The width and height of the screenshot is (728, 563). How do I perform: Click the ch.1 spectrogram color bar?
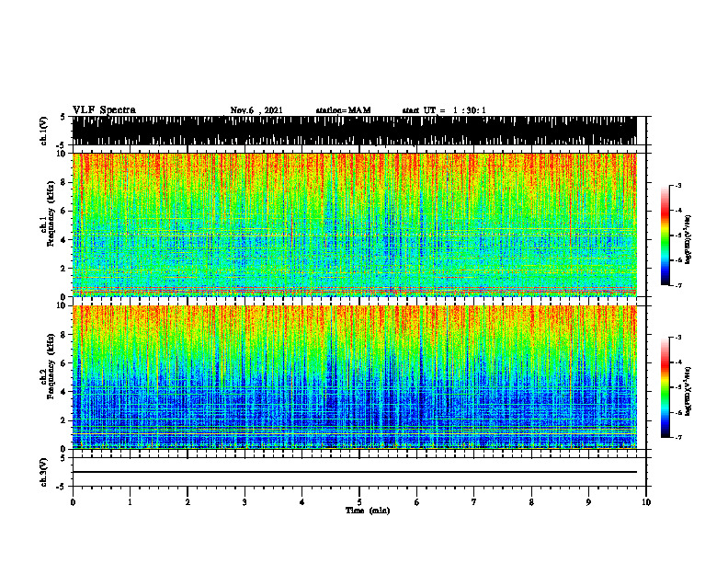[665, 236]
